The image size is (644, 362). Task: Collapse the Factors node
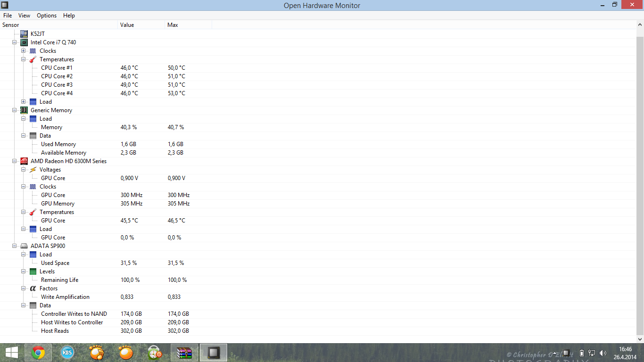coord(24,288)
